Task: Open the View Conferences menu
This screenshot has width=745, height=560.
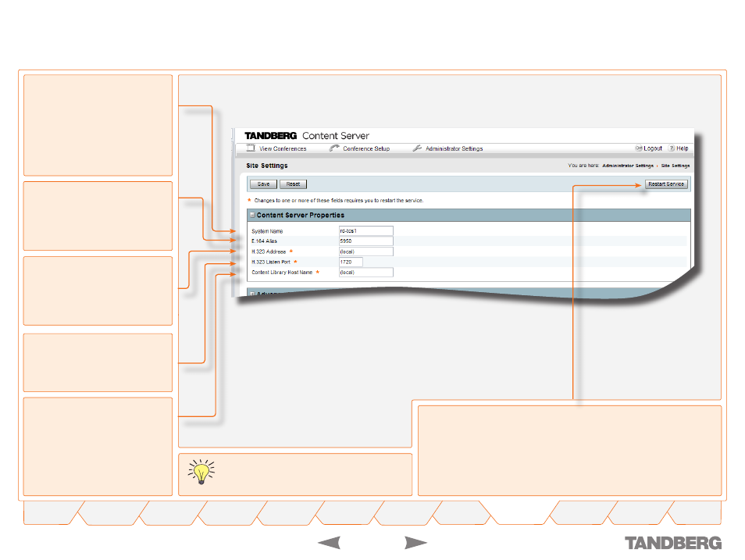Action: click(283, 148)
